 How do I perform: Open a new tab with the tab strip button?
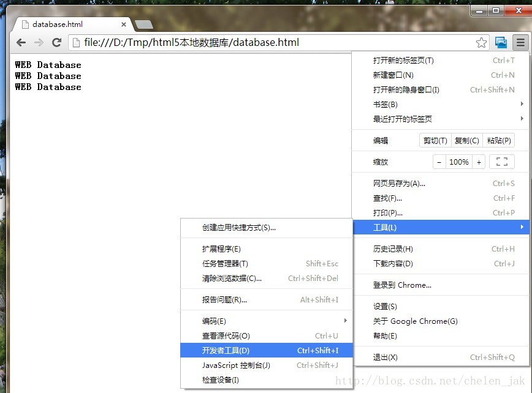point(144,24)
